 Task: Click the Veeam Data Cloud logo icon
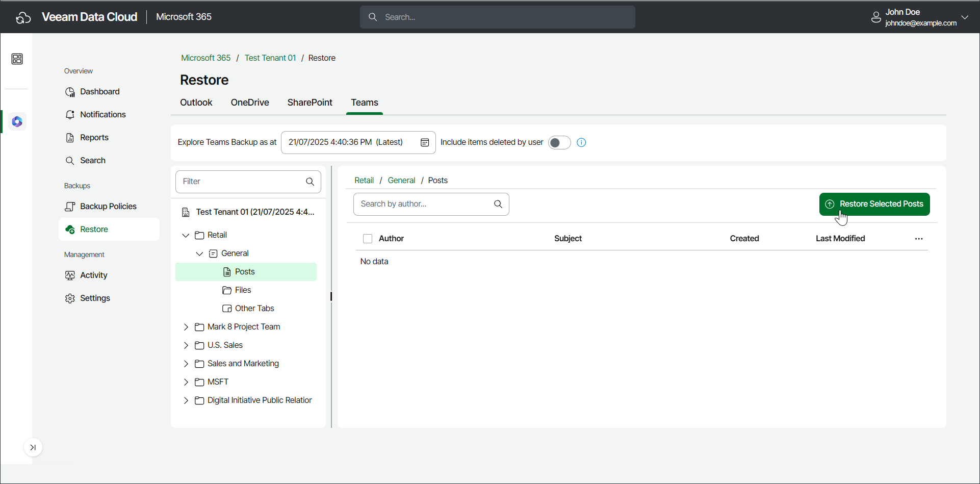[23, 17]
